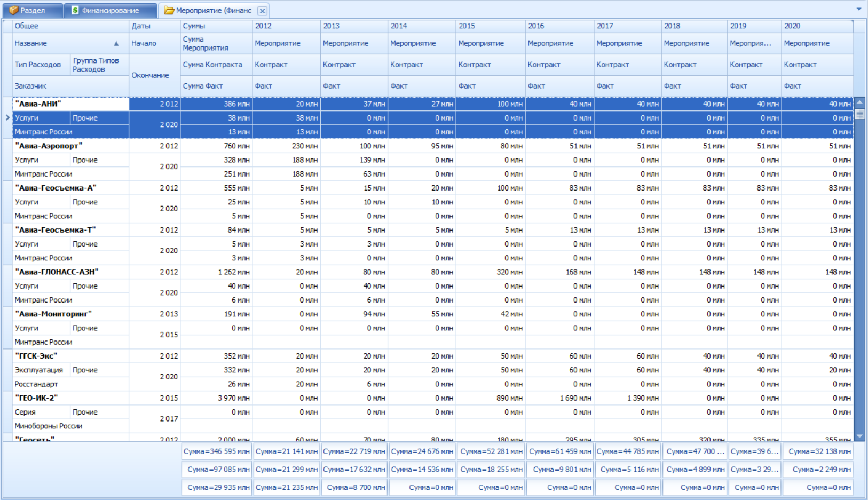Select the "Авиа-ГЛОНАСС-АЗН" row name
The image size is (868, 500).
[70, 272]
